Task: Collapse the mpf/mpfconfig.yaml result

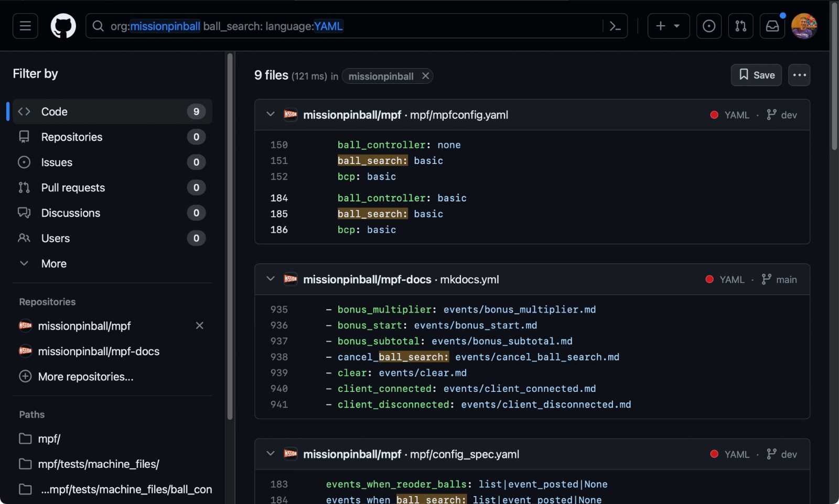Action: click(271, 114)
